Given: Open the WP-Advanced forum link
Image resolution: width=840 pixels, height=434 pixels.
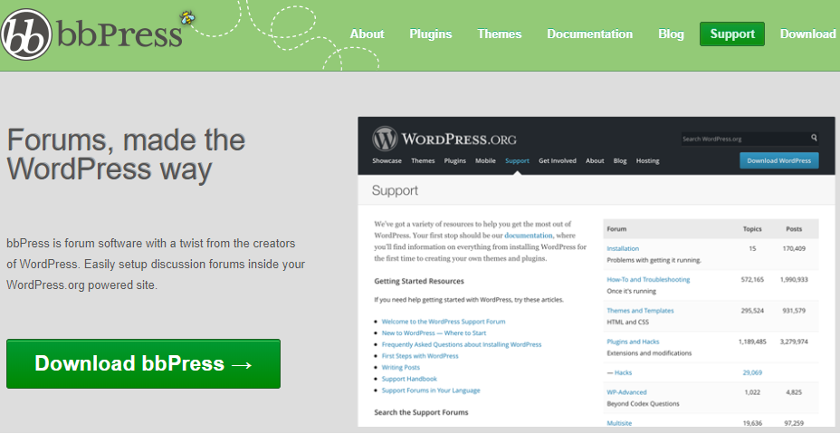Looking at the screenshot, I should (626, 392).
